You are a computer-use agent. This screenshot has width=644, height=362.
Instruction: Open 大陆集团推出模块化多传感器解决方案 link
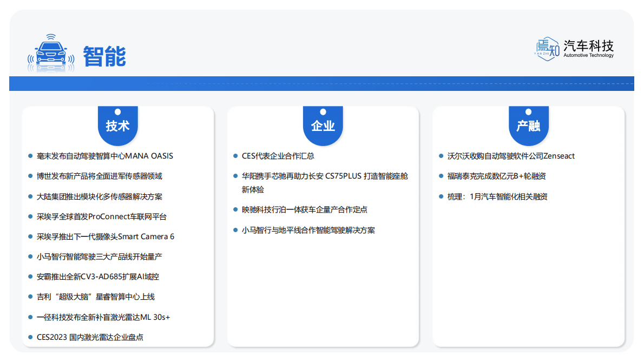coord(99,196)
